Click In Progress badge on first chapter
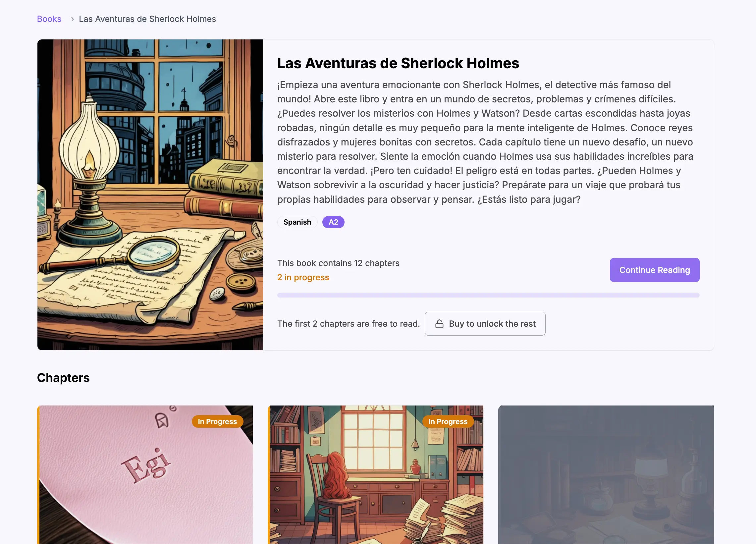756x544 pixels. 217,421
